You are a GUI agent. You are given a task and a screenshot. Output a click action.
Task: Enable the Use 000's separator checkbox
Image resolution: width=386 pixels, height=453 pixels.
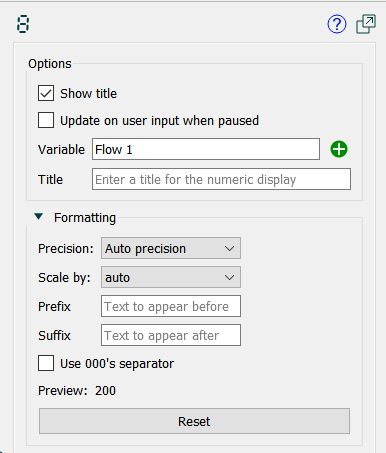[x=46, y=363]
